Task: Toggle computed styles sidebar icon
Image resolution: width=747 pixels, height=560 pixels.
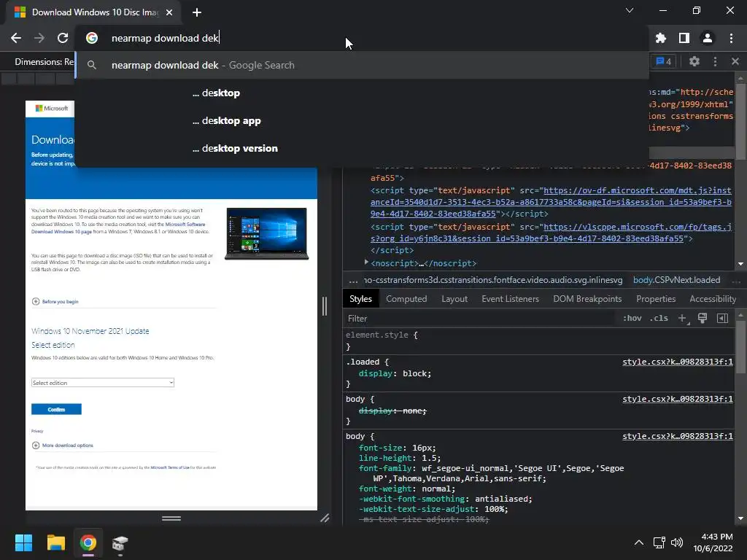Action: [x=722, y=318]
